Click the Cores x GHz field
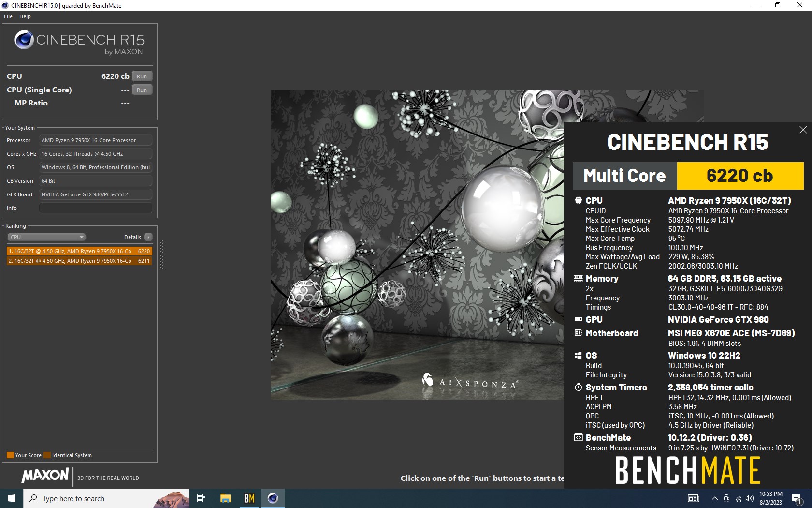This screenshot has width=812, height=508. [x=96, y=154]
